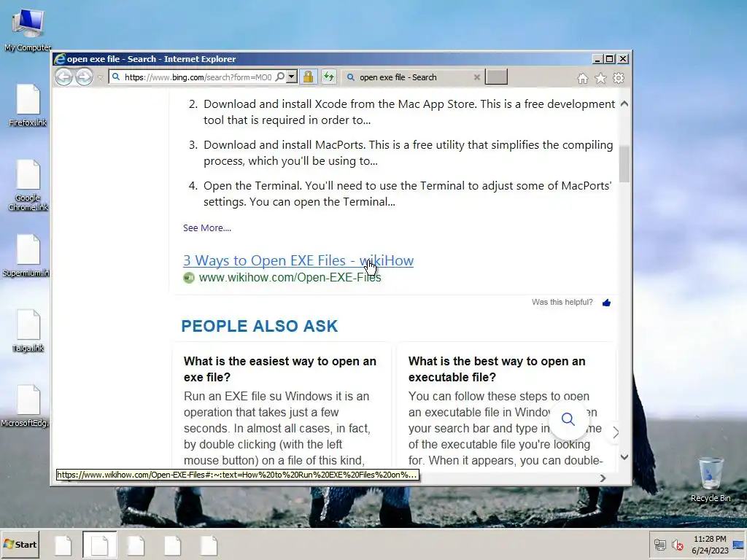Open the Tools gear menu in Internet Explorer
This screenshot has height=560, width=747.
tap(619, 78)
